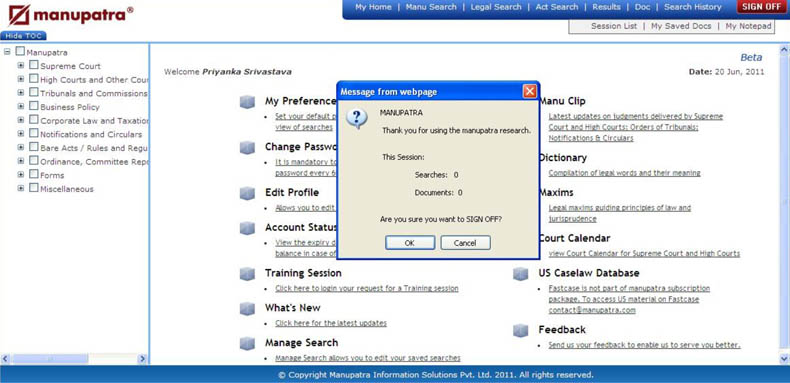The height and width of the screenshot is (383, 790).
Task: Click the main page scroll-up arrow
Action: [784, 49]
